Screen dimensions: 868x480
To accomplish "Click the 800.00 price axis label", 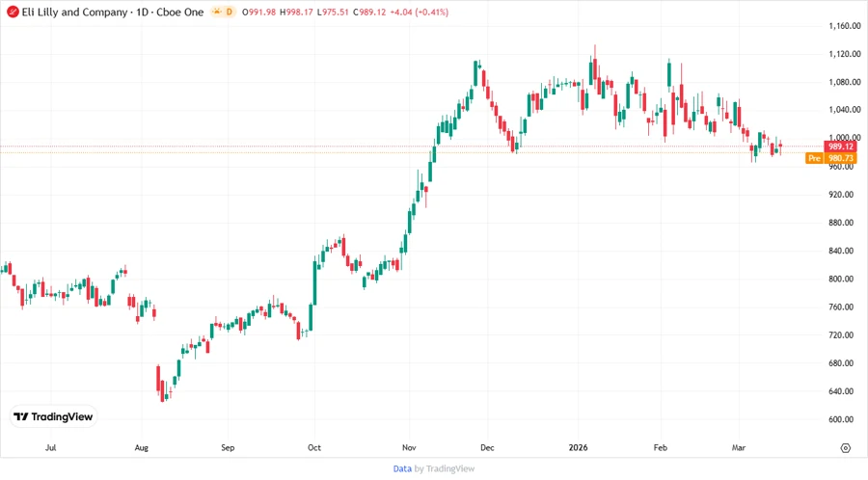I will (x=841, y=280).
